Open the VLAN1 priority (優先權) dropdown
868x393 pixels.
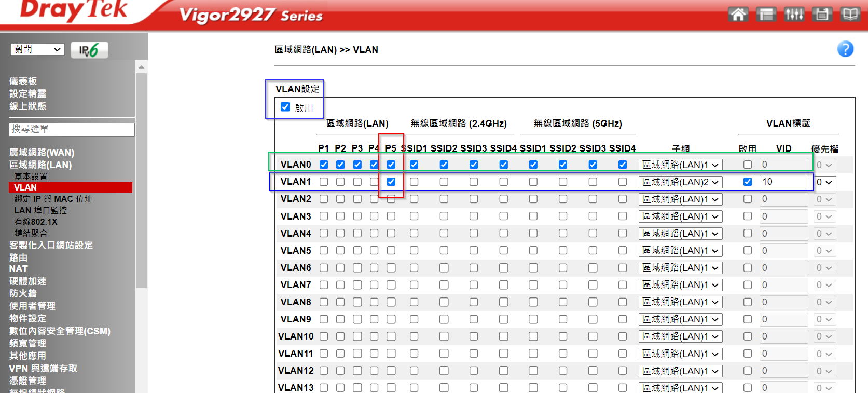pos(824,182)
